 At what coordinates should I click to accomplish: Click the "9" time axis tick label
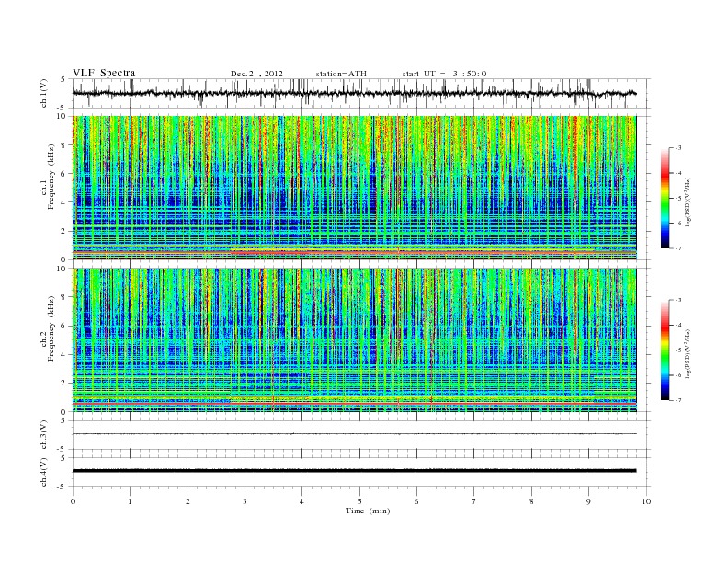tap(588, 501)
